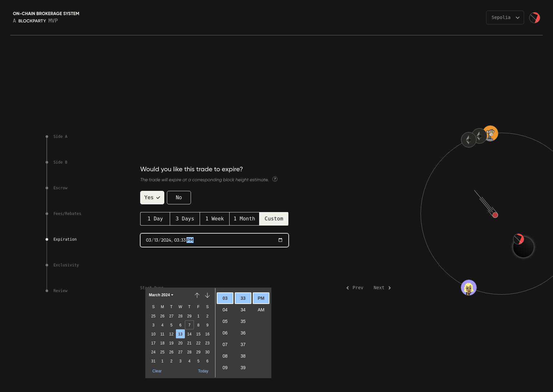This screenshot has width=553, height=392.
Task: Click the red dot on orbit diagram
Action: coord(495,215)
